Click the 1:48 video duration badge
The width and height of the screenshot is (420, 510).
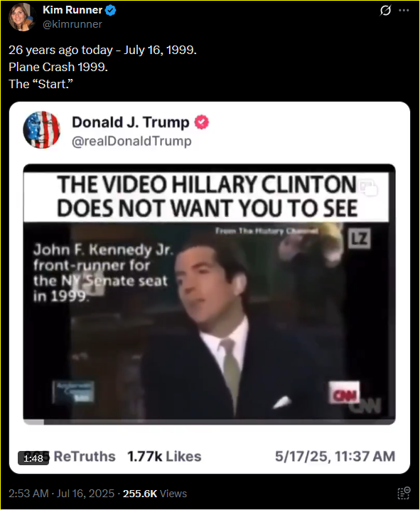coord(33,458)
